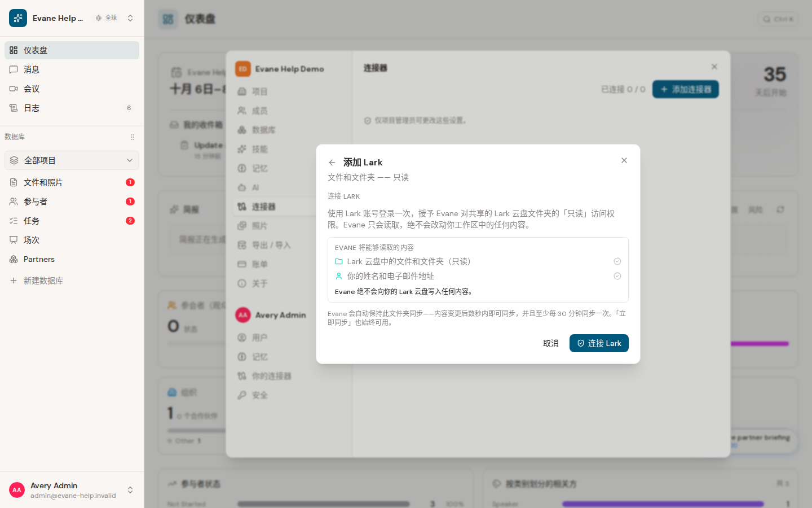Go back using the arrow beside 添加 Lark
The height and width of the screenshot is (508, 812).
tap(332, 163)
